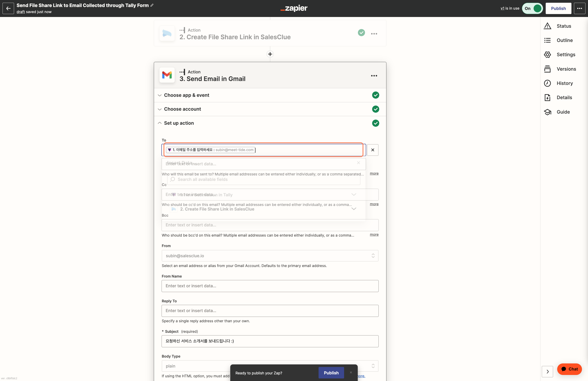
Task: Open three-dot menu for SalesClue step
Action: point(374,34)
